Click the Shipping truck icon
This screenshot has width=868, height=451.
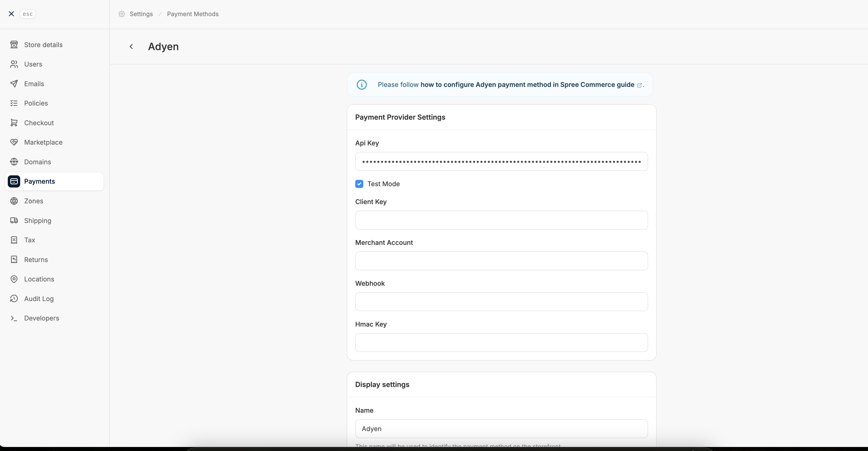pyautogui.click(x=14, y=221)
